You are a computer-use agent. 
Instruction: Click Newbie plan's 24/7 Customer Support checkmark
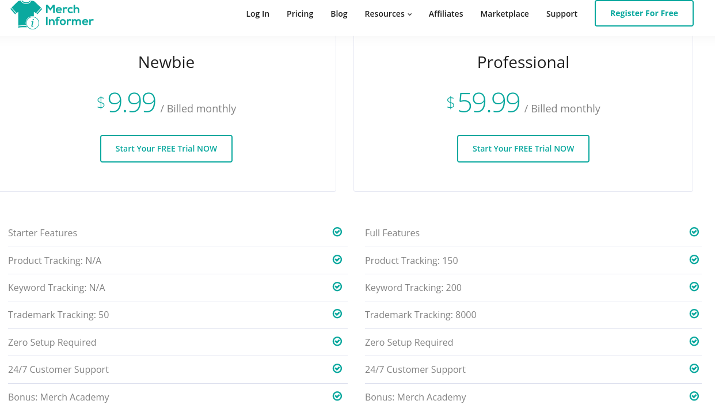click(337, 368)
